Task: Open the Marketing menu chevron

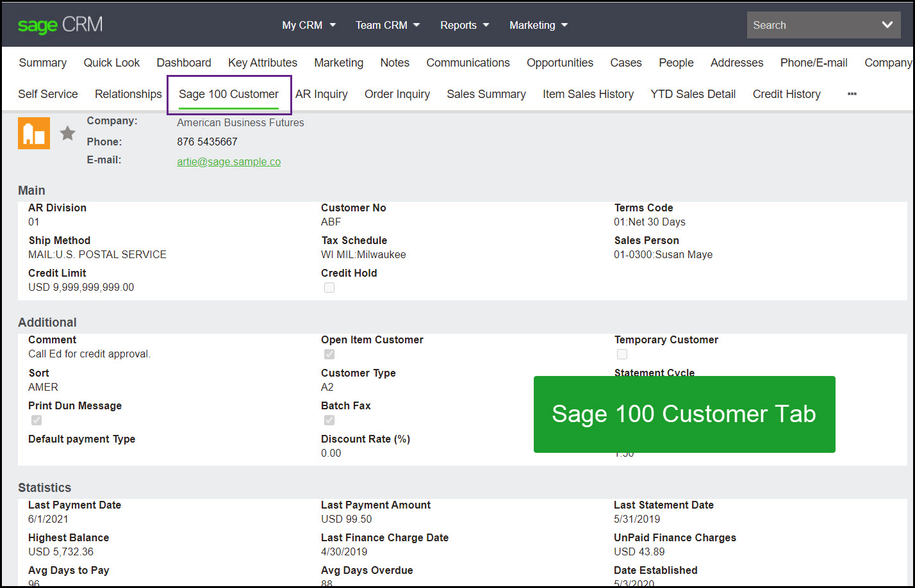Action: 565,25
